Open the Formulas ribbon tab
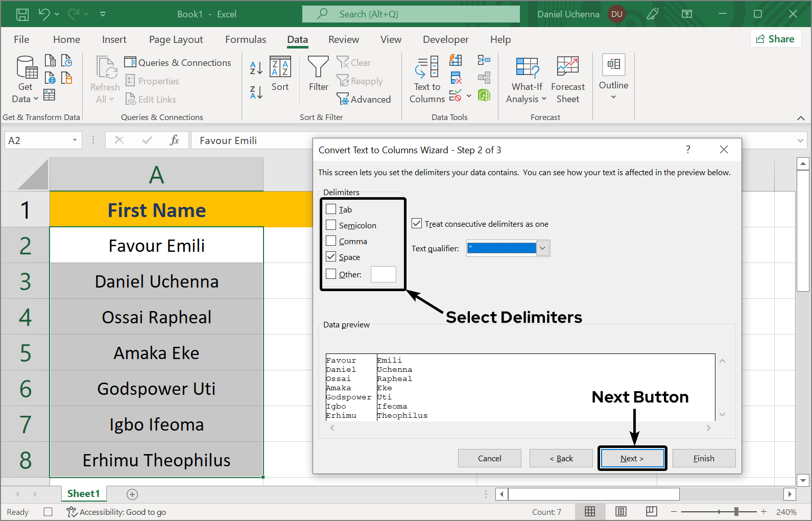This screenshot has height=521, width=812. coord(245,39)
